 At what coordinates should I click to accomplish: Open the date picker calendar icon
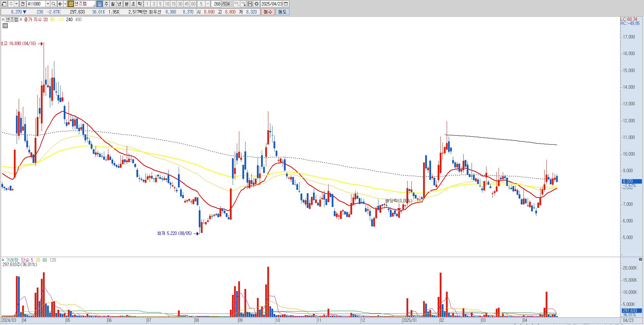(x=286, y=4)
